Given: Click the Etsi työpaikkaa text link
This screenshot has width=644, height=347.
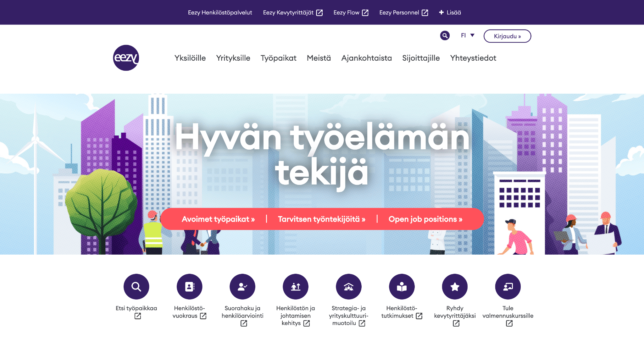Looking at the screenshot, I should [136, 308].
